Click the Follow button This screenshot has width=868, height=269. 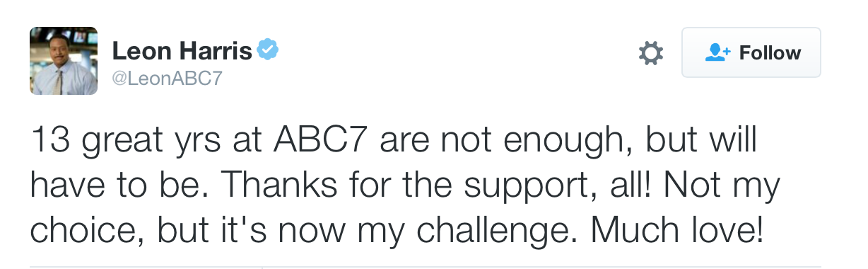coord(751,52)
